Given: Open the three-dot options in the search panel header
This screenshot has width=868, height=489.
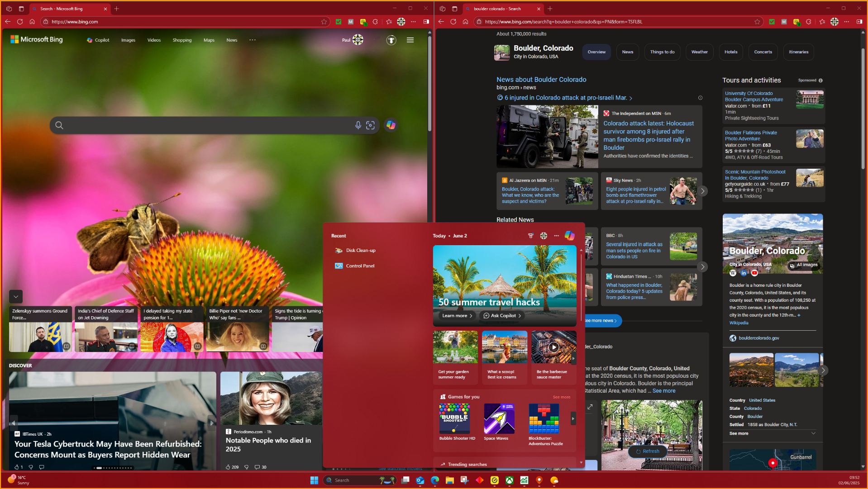Looking at the screenshot, I should tap(557, 236).
